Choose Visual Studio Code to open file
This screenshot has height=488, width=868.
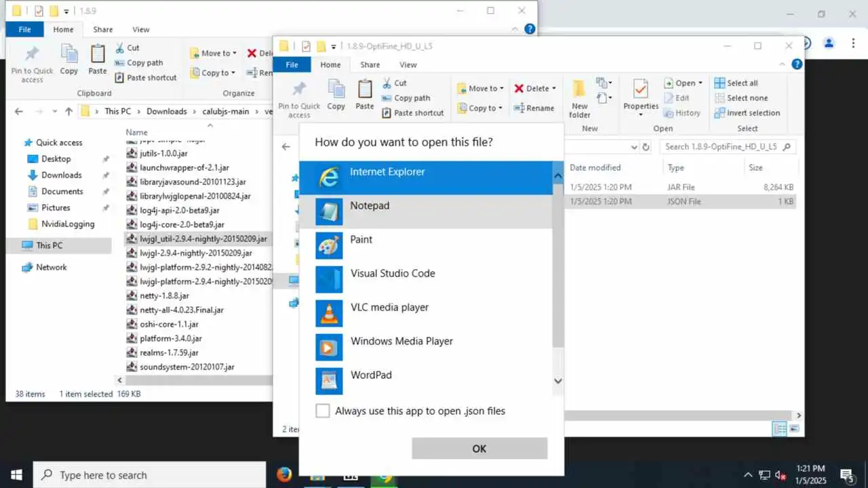tap(426, 279)
